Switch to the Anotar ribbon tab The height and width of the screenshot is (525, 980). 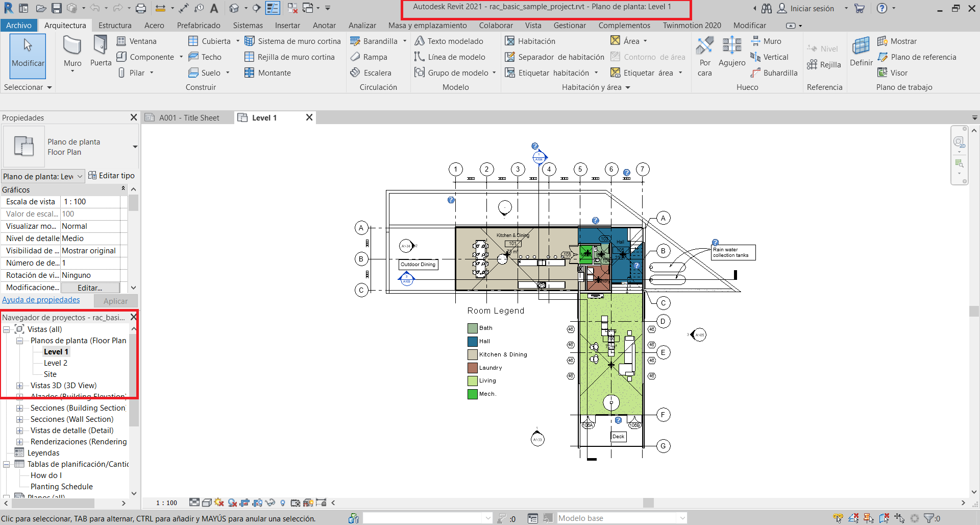[x=324, y=25]
